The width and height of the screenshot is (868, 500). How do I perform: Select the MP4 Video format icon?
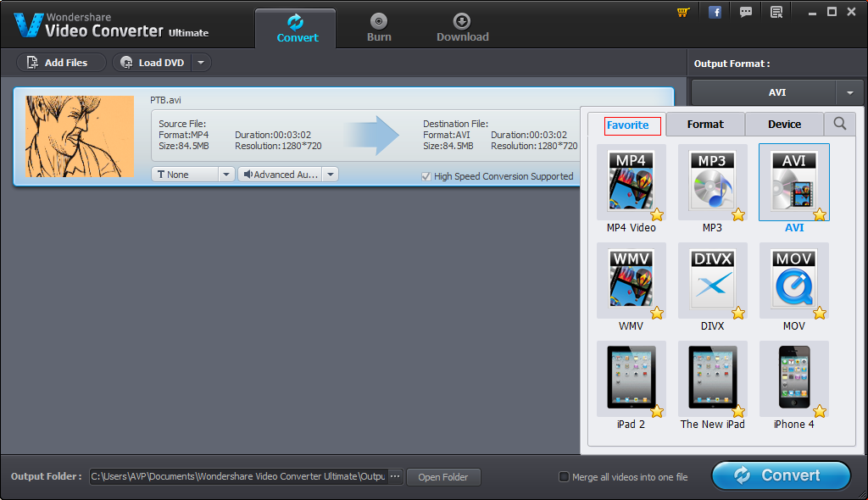(631, 182)
